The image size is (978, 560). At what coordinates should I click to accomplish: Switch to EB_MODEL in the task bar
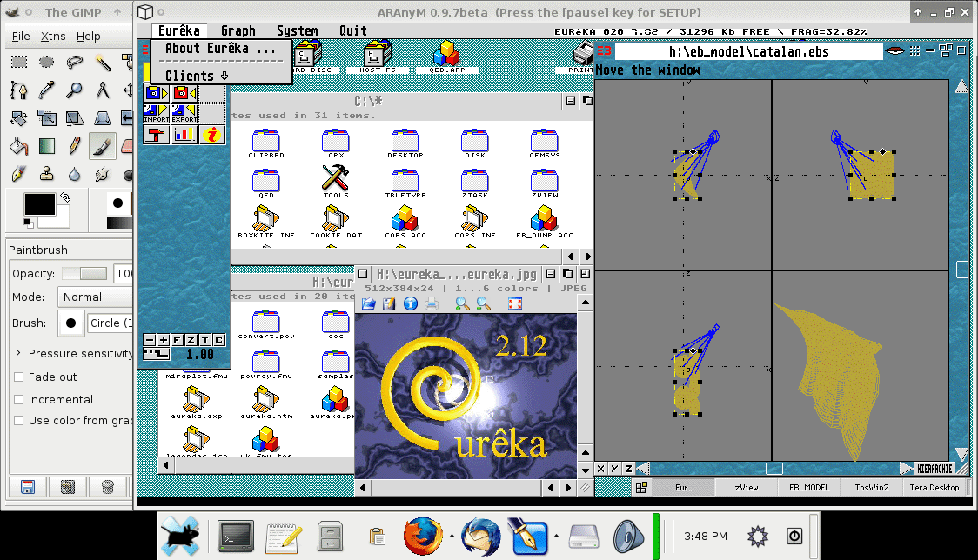coord(809,488)
